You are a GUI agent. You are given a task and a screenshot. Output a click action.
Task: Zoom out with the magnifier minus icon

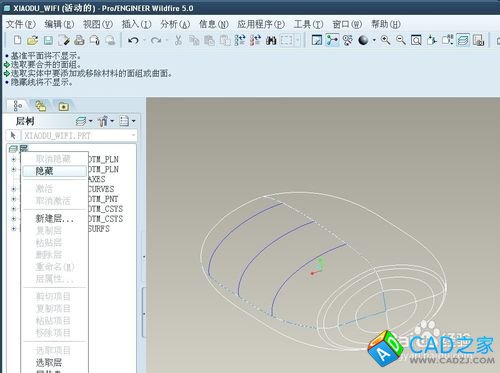tap(401, 40)
